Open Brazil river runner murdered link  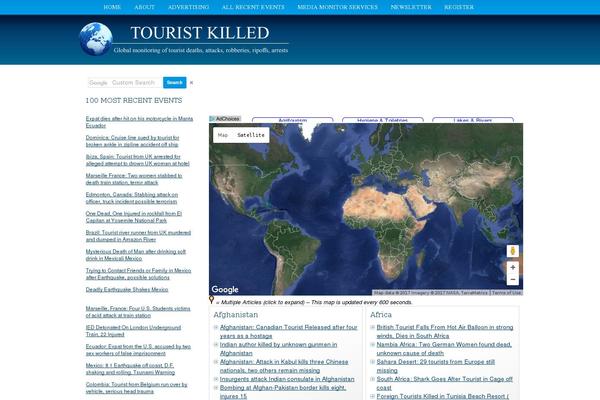138,236
